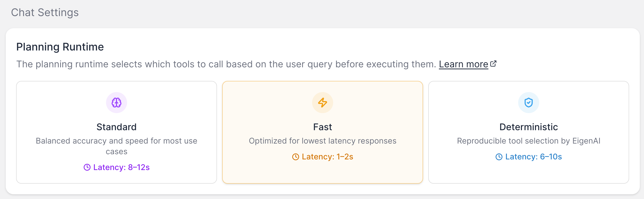Click the Planning Runtime section title
Screen dimensions: 644x199
point(60,47)
